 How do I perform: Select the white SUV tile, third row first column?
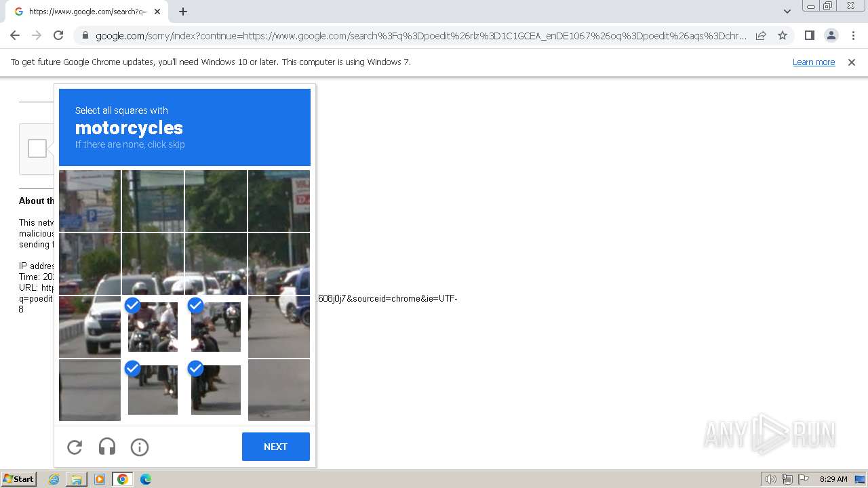pyautogui.click(x=90, y=327)
